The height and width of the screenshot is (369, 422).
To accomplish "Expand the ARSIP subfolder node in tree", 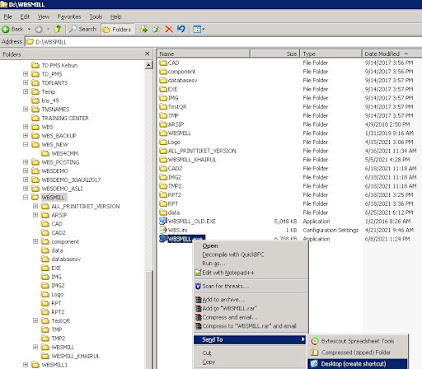I will (35, 215).
